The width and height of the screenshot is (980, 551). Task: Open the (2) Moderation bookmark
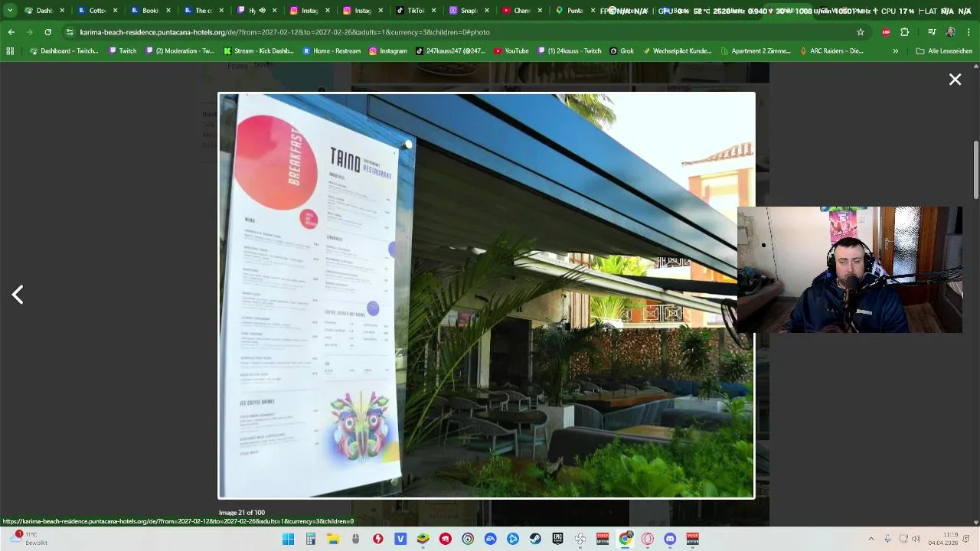click(180, 51)
